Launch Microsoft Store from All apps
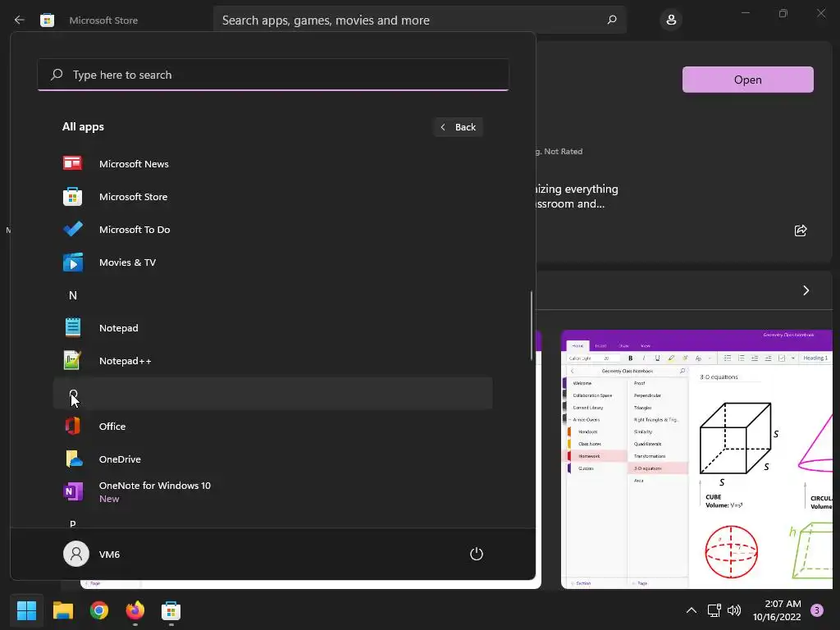The height and width of the screenshot is (630, 840). click(x=272, y=197)
